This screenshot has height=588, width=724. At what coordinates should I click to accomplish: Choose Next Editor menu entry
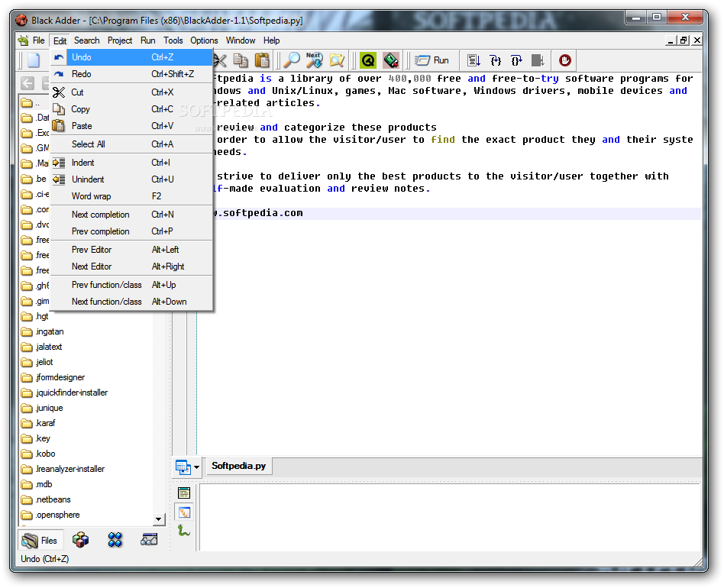(x=131, y=267)
